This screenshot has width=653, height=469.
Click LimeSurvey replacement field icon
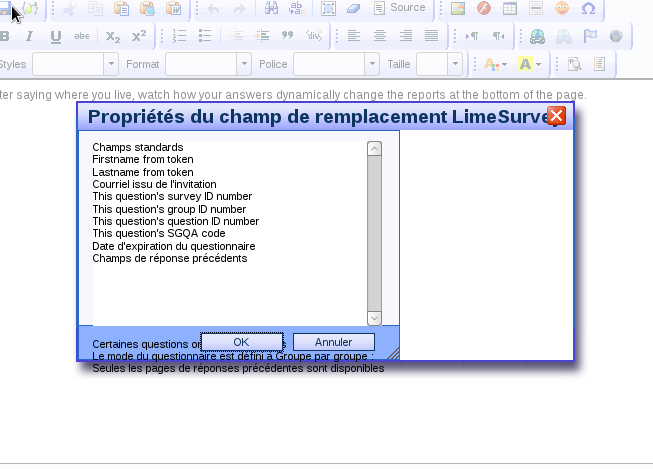[x=31, y=8]
